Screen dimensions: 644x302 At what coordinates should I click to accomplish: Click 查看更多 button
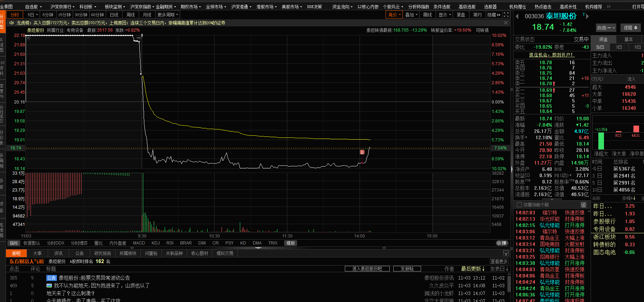click(499, 261)
